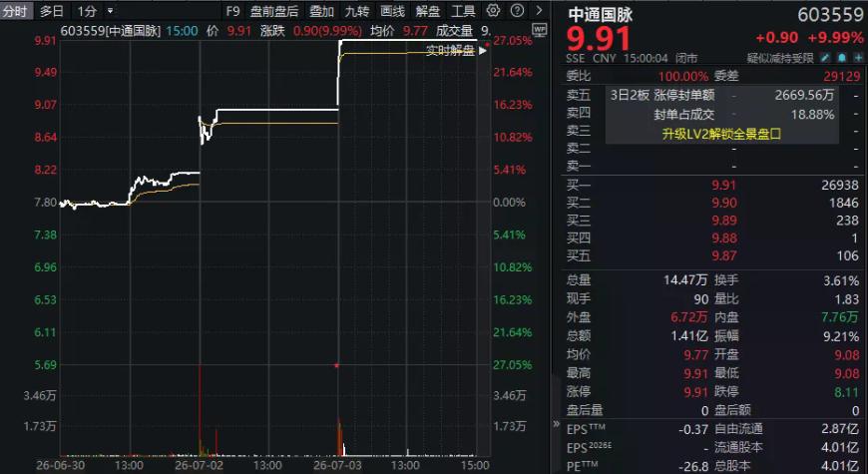Open 工具 tools menu
Viewport: 868px width, 474px height.
(x=463, y=11)
